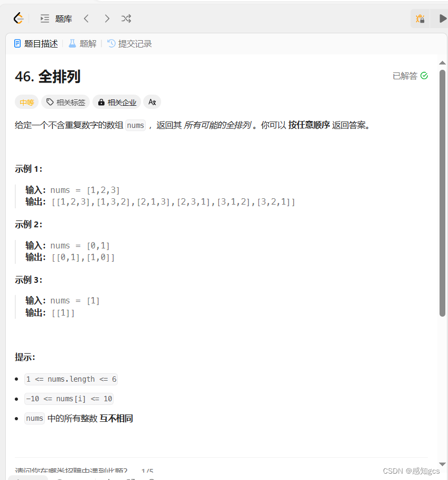Switch to the 题目描述 tab

(x=36, y=44)
